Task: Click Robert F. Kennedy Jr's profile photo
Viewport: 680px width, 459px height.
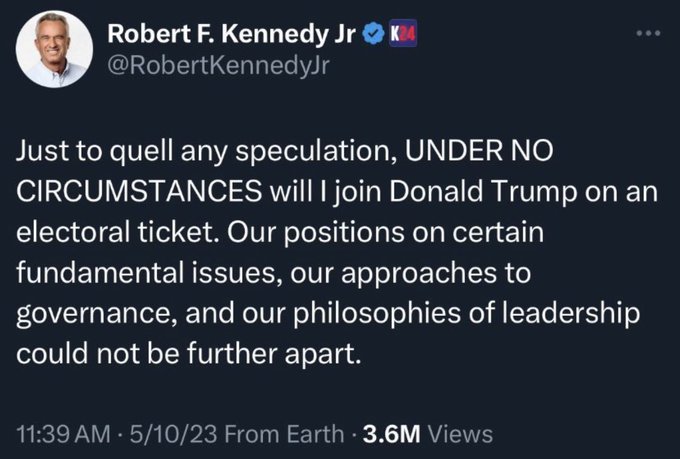Action: 54,49
